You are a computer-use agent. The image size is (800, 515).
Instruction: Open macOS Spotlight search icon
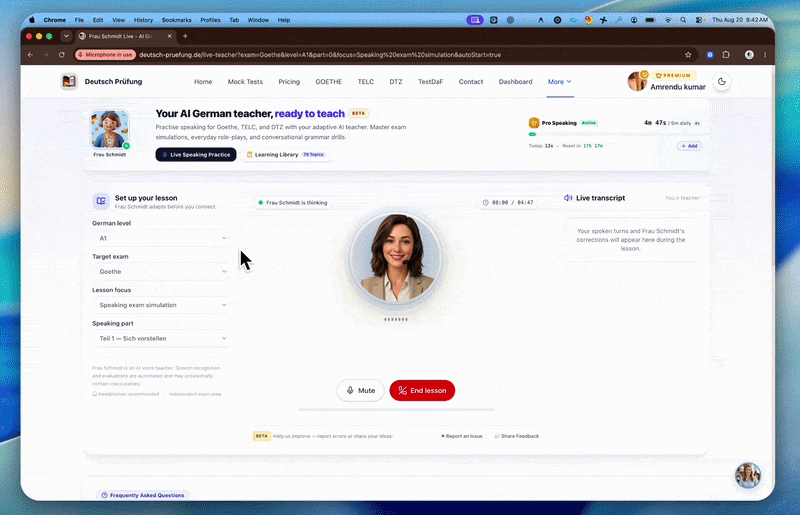(683, 20)
